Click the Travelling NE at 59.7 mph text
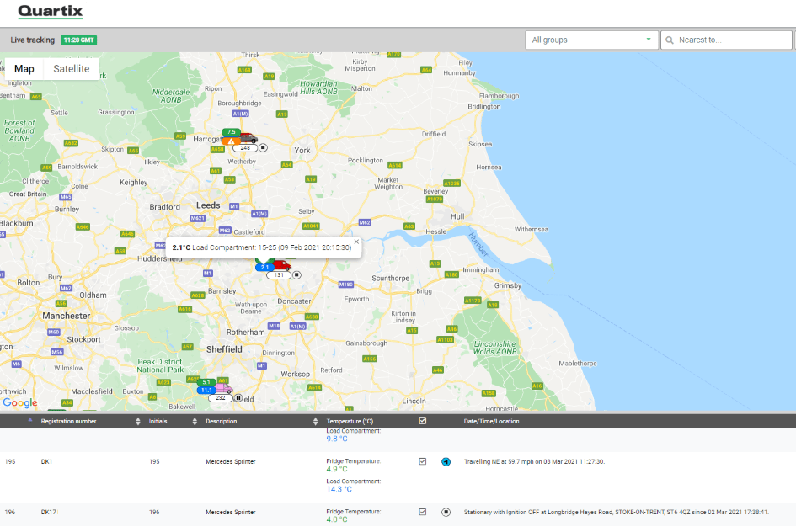The height and width of the screenshot is (532, 796). coord(534,462)
